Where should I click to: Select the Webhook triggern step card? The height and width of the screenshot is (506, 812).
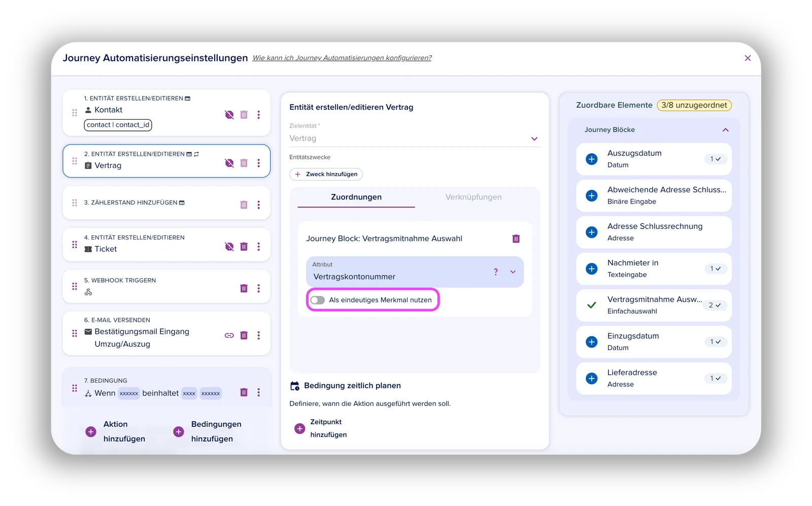166,286
